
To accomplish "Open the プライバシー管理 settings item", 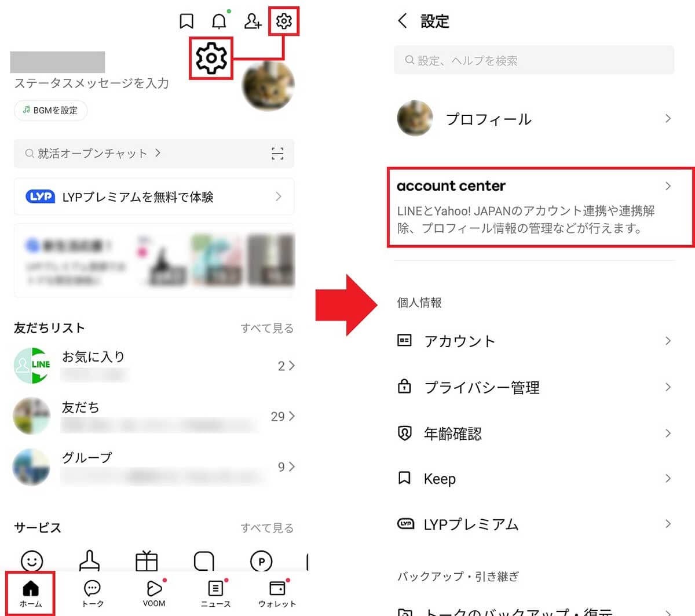I will click(533, 387).
